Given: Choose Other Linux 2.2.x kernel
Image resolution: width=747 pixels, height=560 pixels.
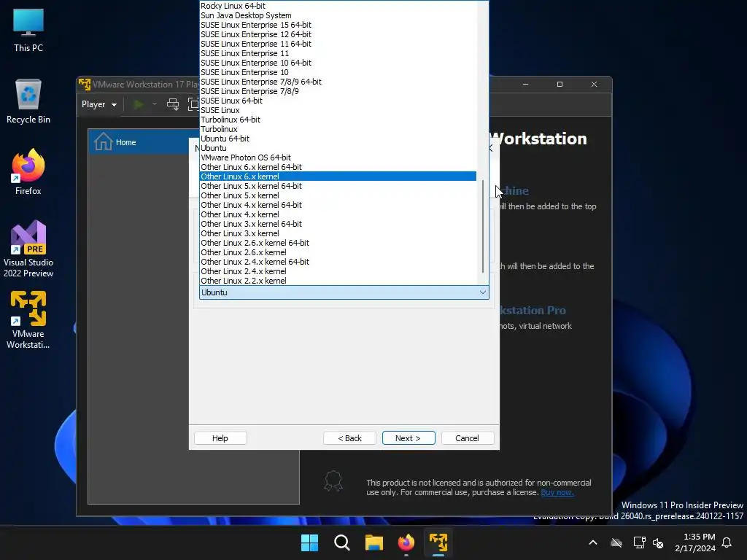Looking at the screenshot, I should (x=338, y=281).
